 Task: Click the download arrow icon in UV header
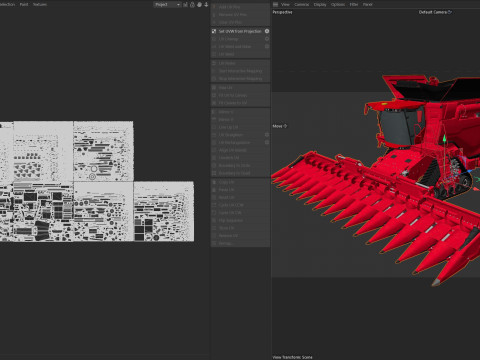[x=206, y=4]
